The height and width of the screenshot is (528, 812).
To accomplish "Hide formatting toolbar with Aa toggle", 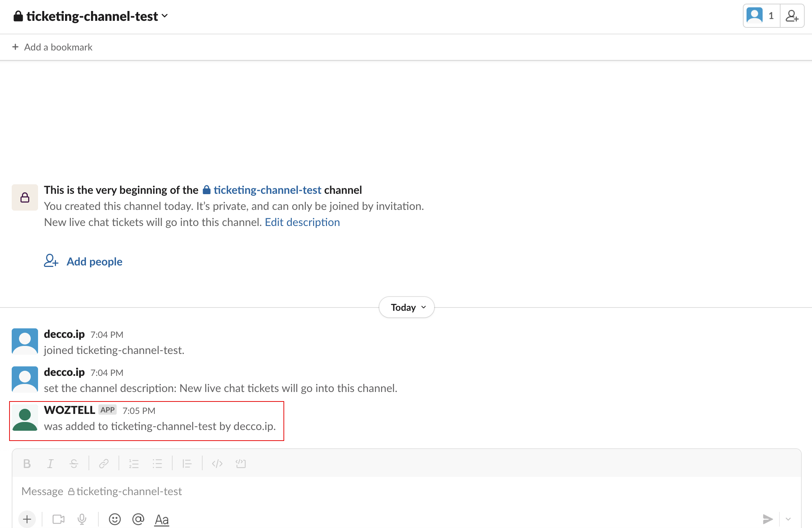I will click(162, 519).
